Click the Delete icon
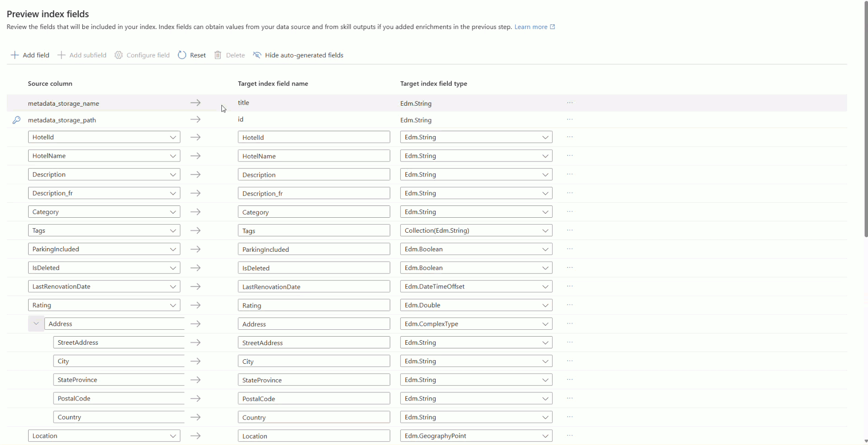 coord(218,55)
